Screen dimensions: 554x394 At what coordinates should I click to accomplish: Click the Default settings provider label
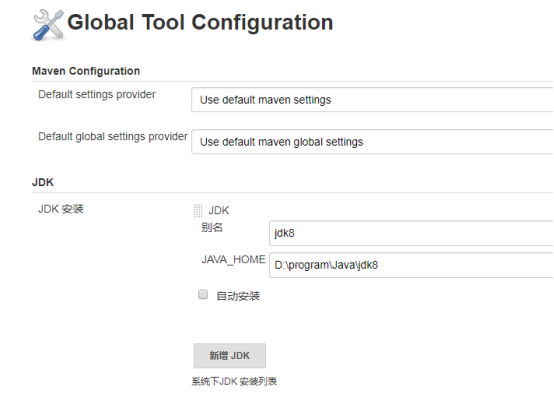click(x=97, y=94)
